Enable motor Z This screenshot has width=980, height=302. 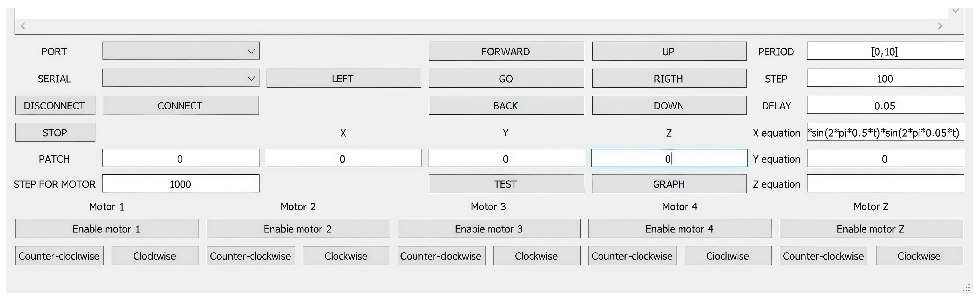pos(871,229)
